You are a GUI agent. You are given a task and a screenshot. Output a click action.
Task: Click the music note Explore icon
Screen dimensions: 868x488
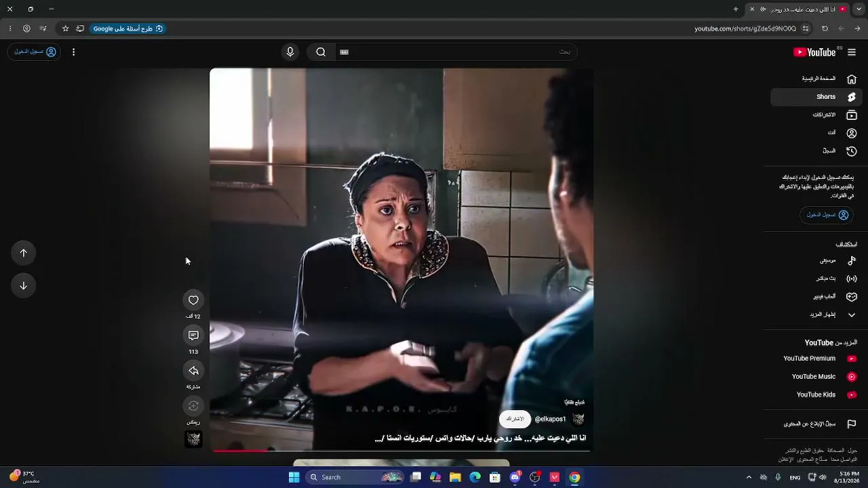852,260
